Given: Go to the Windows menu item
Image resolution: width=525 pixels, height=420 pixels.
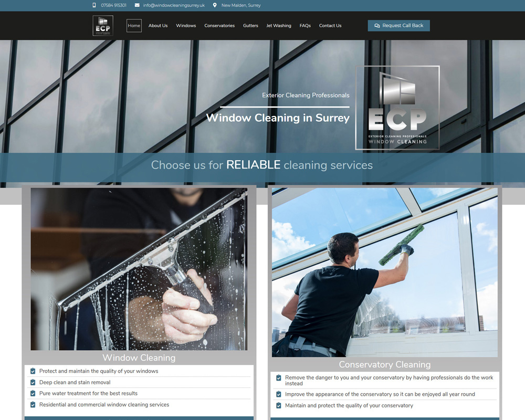Looking at the screenshot, I should (186, 26).
